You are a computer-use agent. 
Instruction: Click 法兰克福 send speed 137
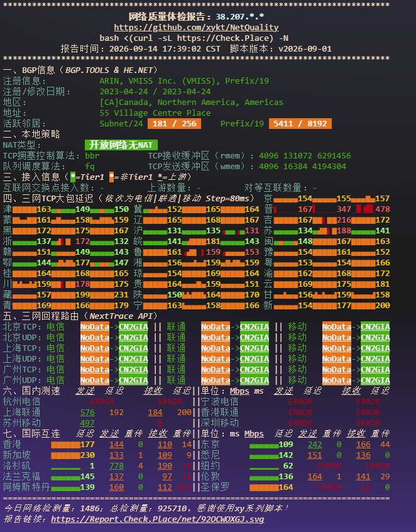tap(116, 477)
